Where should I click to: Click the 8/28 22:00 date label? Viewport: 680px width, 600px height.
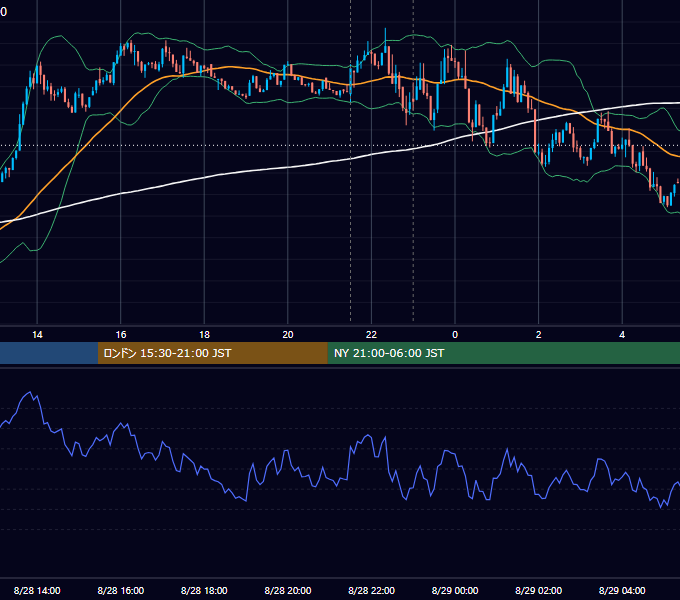(x=372, y=590)
